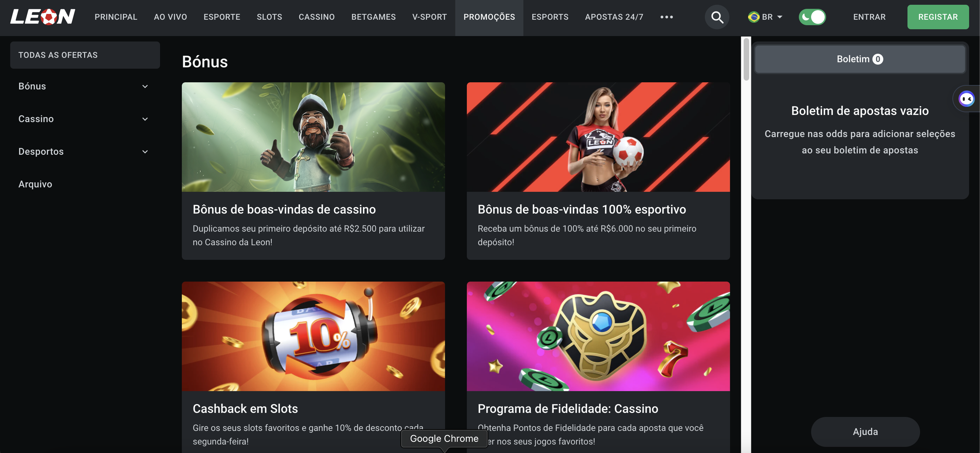The width and height of the screenshot is (980, 453).
Task: Open the three-dots more menu
Action: [666, 17]
